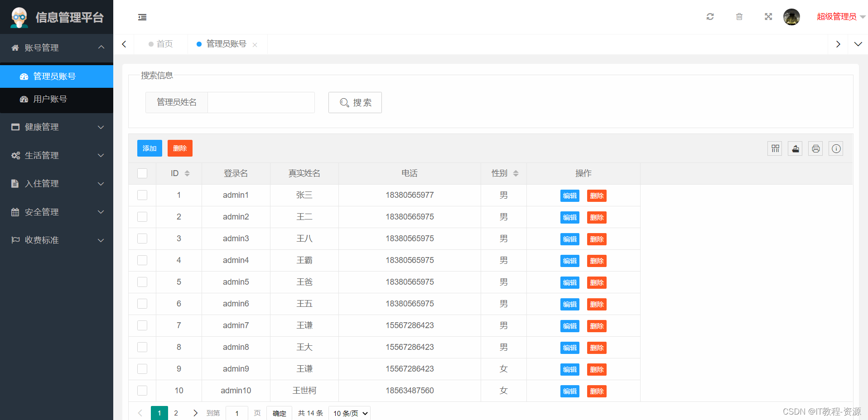Open the 10 条/页 page size dropdown
Screen dimensions: 868x420
click(349, 413)
